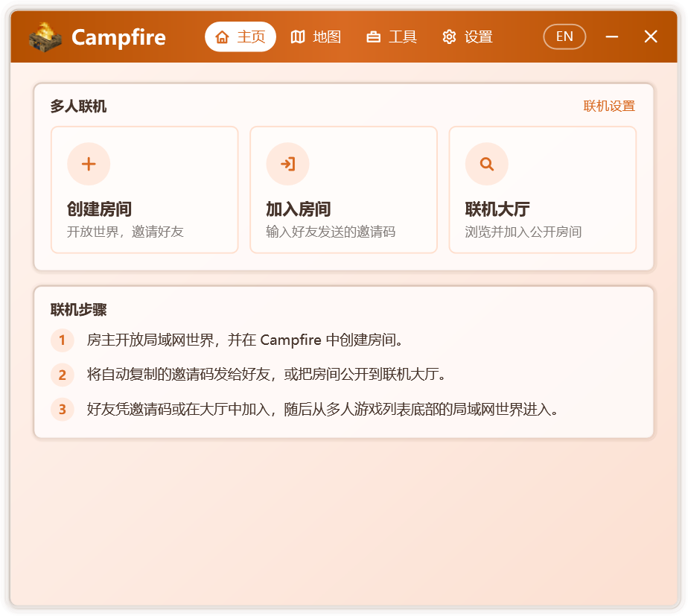688x616 pixels.
Task: Click the step text 将自动复制的邀请码发给好友
Action: pos(179,375)
